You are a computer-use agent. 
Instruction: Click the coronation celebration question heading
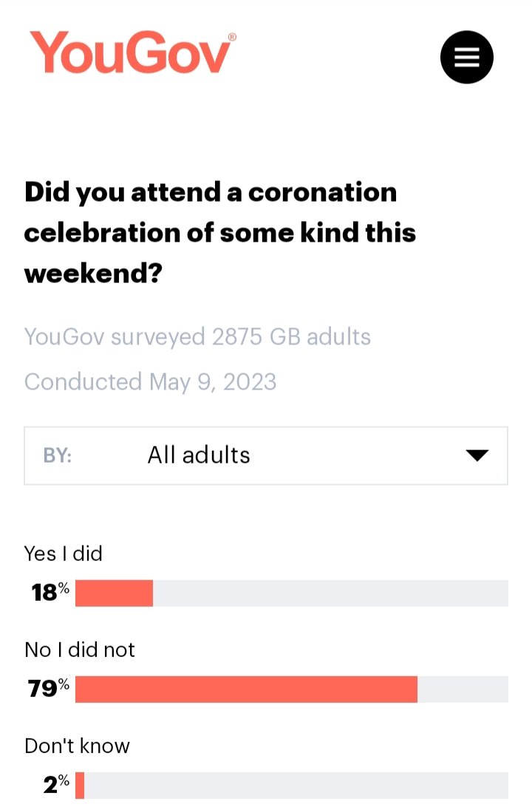coord(220,233)
